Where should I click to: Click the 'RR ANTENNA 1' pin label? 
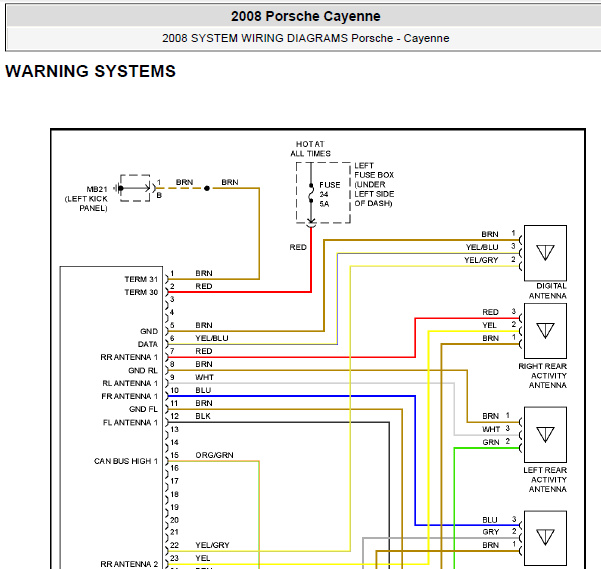point(129,357)
